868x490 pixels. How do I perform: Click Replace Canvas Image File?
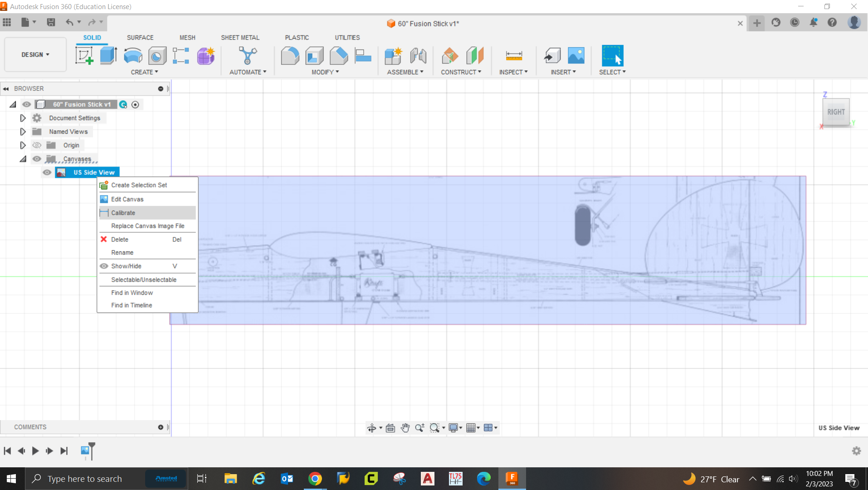pyautogui.click(x=147, y=225)
